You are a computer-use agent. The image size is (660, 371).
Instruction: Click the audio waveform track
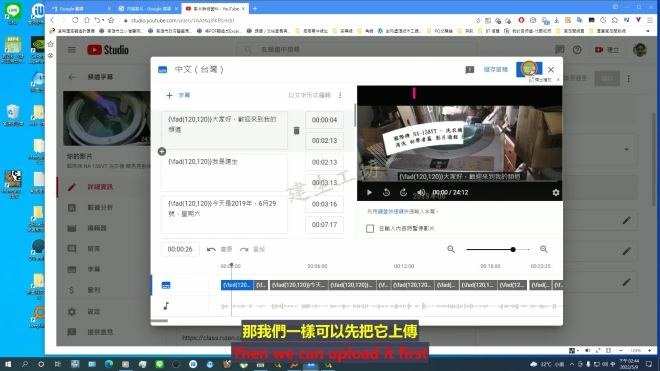(x=391, y=306)
